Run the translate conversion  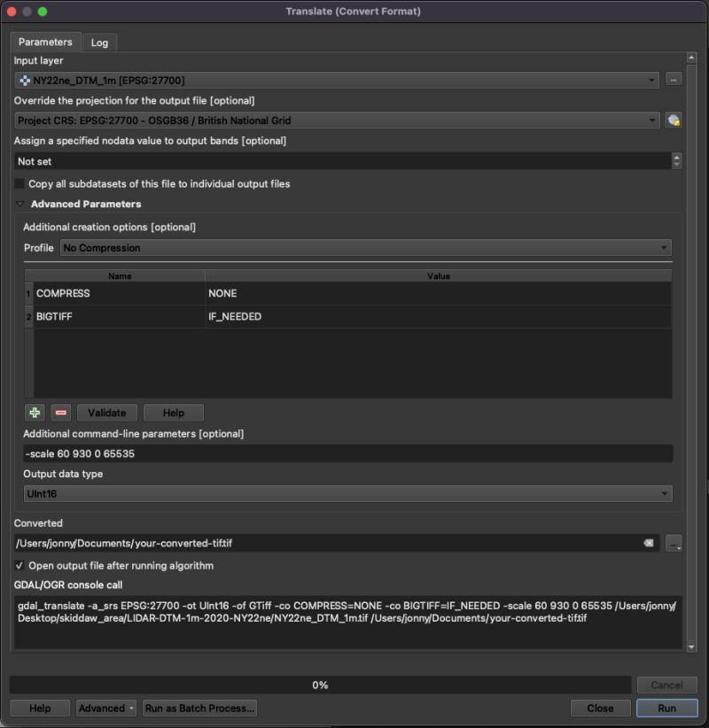coord(666,708)
